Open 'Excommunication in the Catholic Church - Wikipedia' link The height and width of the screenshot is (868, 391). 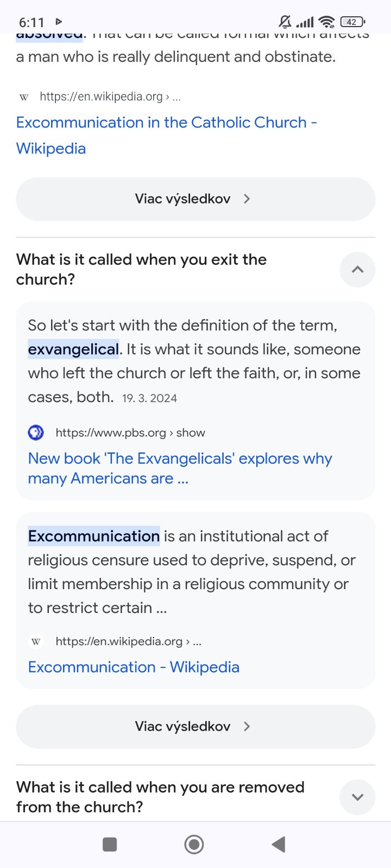[166, 123]
